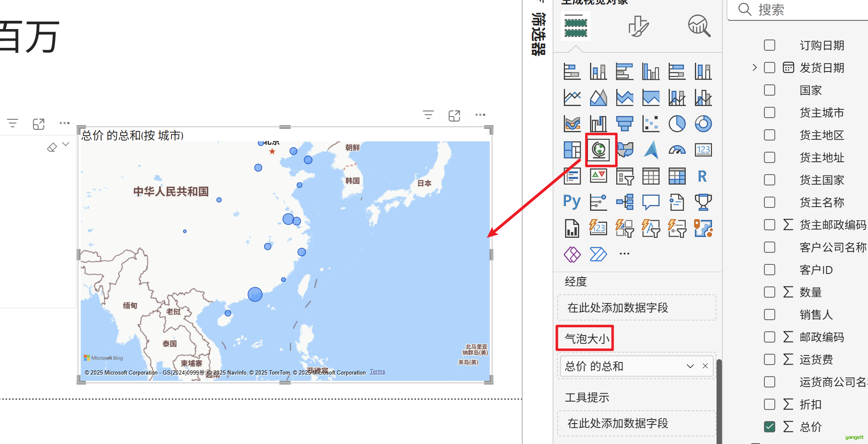Insert the Gauge visual
Image resolution: width=868 pixels, height=444 pixels.
(x=677, y=150)
